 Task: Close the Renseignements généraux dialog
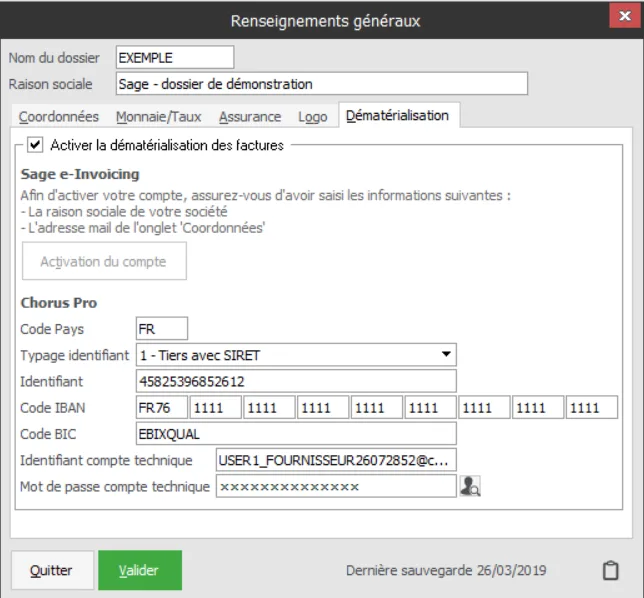coord(625,16)
